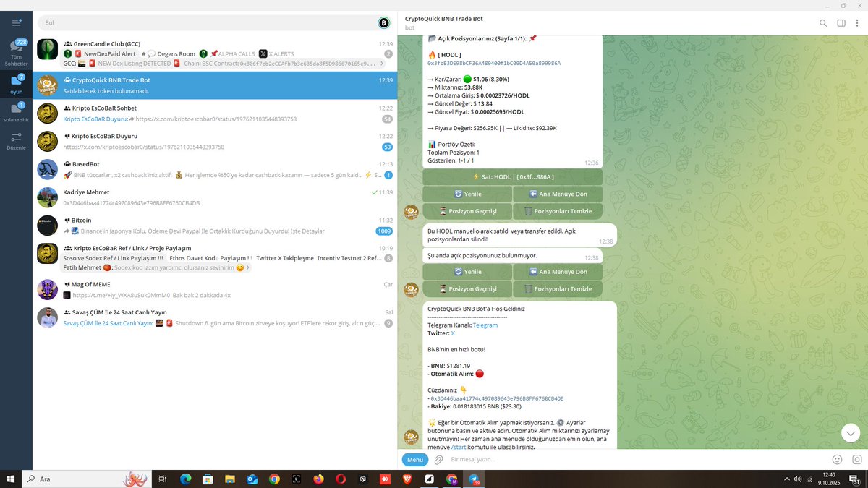Jump to latest message with the down-arrow button

pos(851,432)
